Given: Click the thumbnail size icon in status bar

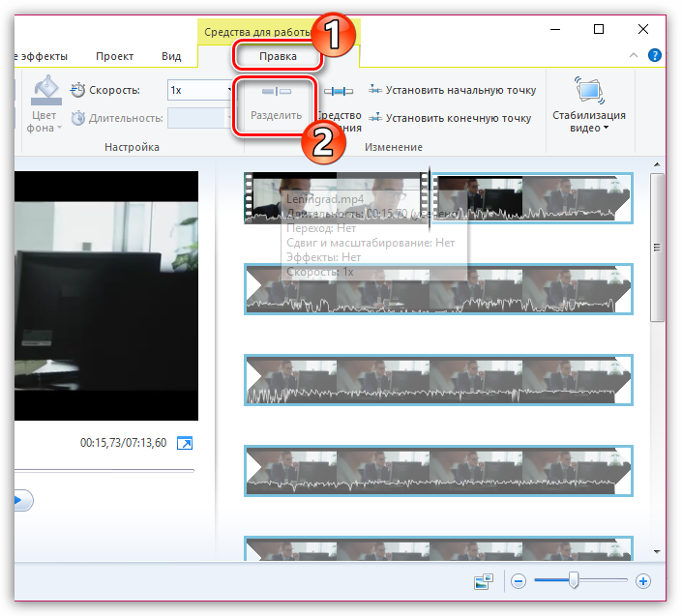Looking at the screenshot, I should point(484,581).
